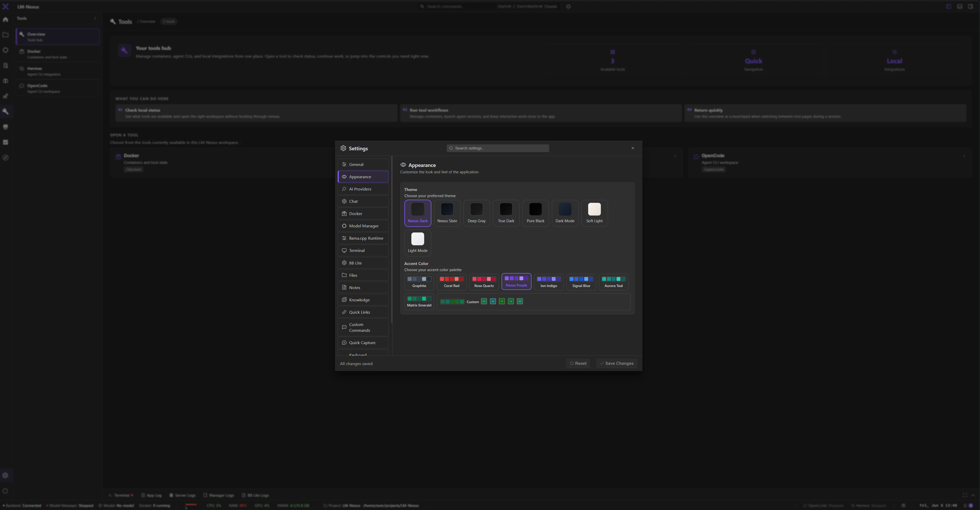Collapse the Tools side panel chevron

tap(95, 18)
